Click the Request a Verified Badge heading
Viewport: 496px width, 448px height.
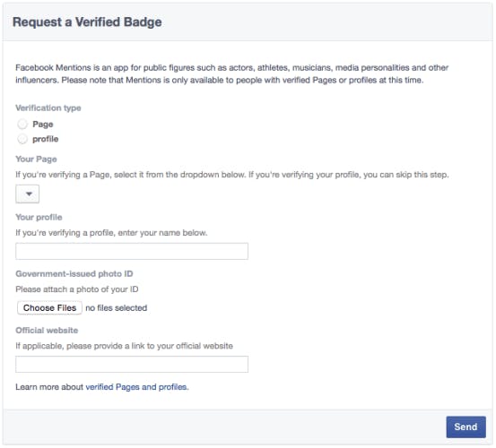point(87,22)
